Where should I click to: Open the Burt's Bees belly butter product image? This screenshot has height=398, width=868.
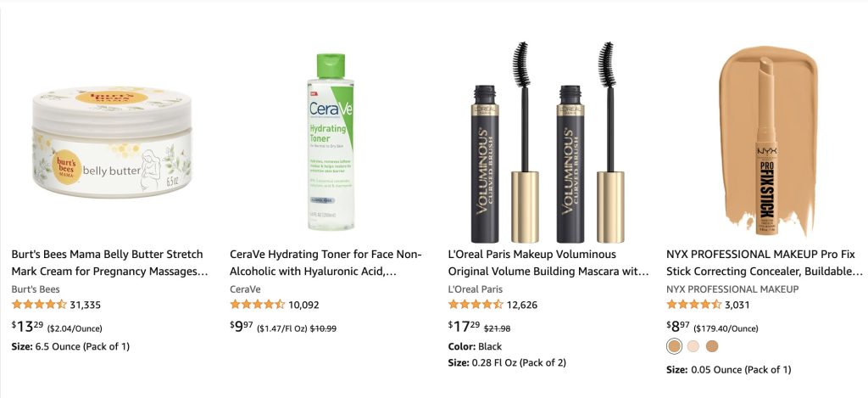coord(112,142)
